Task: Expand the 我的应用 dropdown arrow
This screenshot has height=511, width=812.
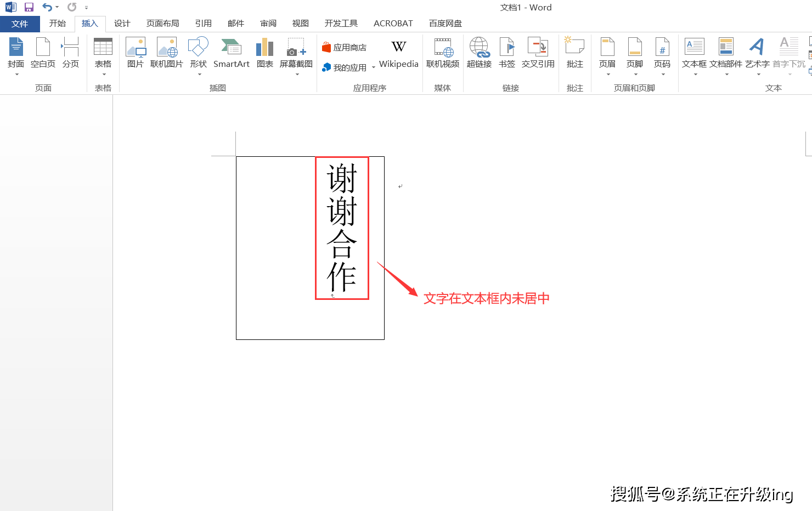Action: pyautogui.click(x=374, y=67)
